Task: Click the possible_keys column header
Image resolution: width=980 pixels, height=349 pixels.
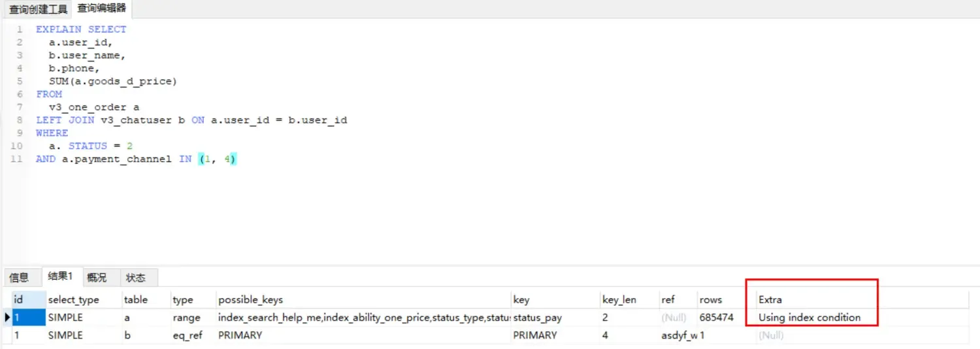Action: click(x=250, y=300)
